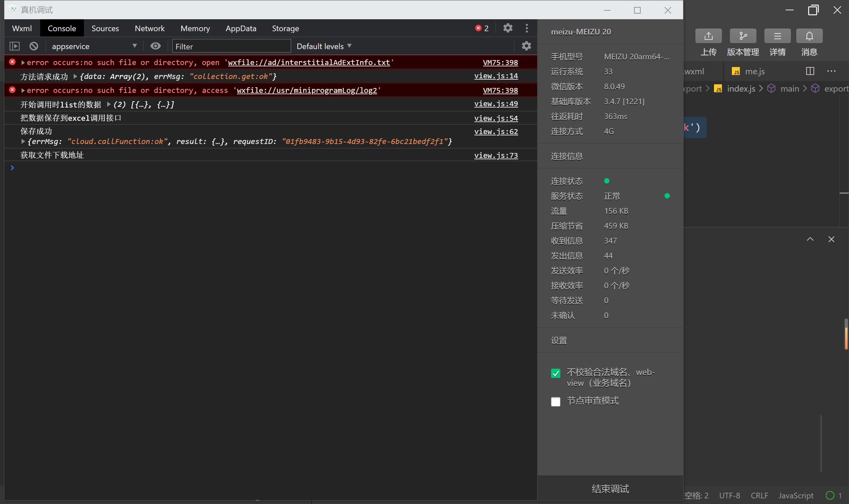Viewport: 849px width, 504px height.
Task: Click the notifications bell (消息) icon
Action: (x=809, y=36)
